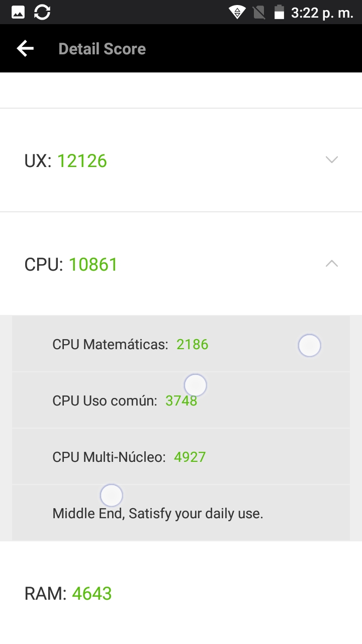This screenshot has width=362, height=644.
Task: Expand the UX score chevron
Action: coord(332,160)
